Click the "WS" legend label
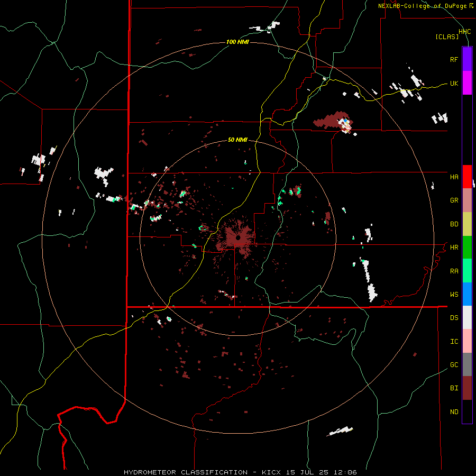Screen dimensions: 476x476 tap(454, 294)
